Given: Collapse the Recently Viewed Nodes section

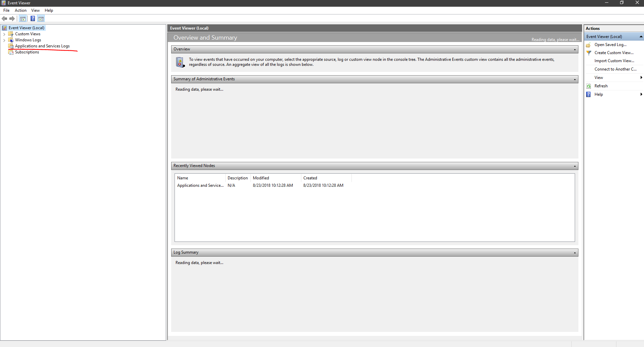Looking at the screenshot, I should tap(575, 166).
